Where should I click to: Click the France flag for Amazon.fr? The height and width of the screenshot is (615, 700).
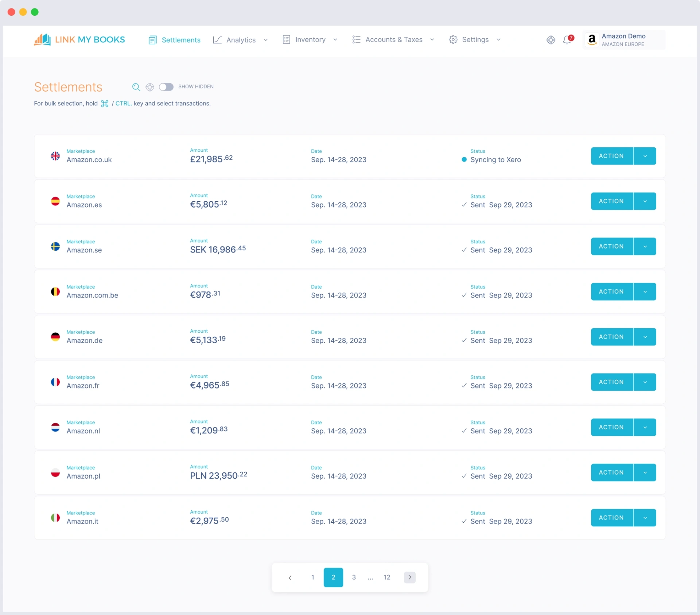pyautogui.click(x=55, y=382)
